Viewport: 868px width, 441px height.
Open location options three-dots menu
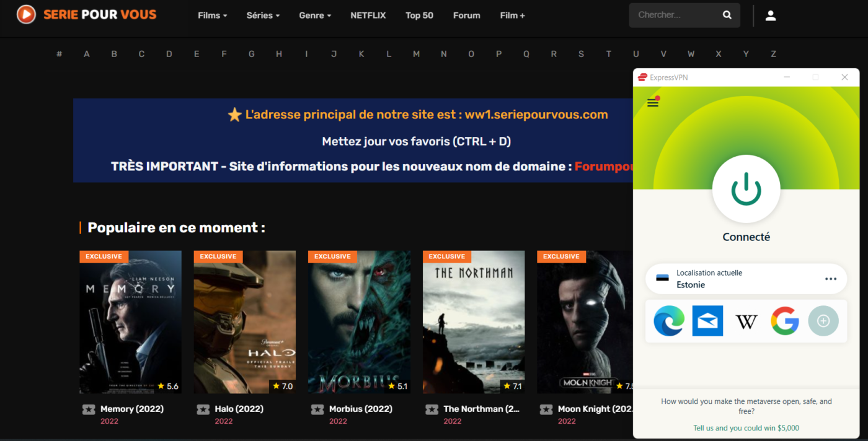tap(831, 279)
